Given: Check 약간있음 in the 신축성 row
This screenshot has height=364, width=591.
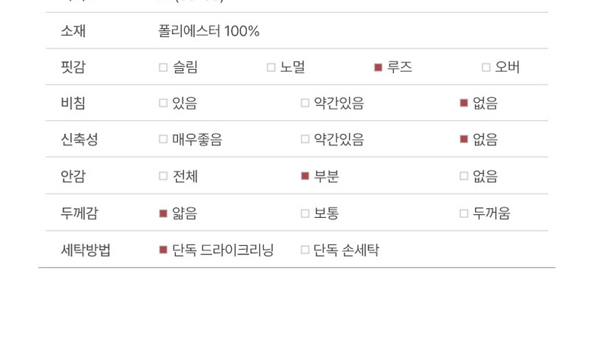Looking at the screenshot, I should 305,139.
